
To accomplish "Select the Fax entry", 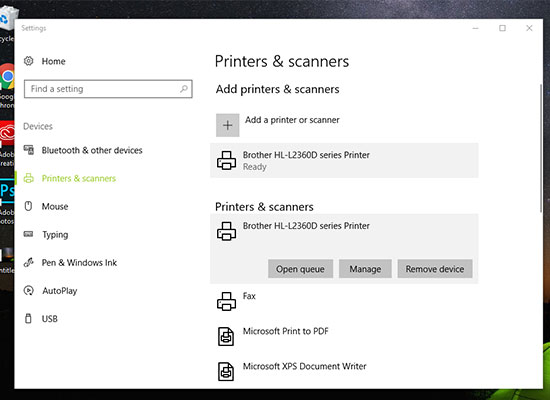I will 344,301.
